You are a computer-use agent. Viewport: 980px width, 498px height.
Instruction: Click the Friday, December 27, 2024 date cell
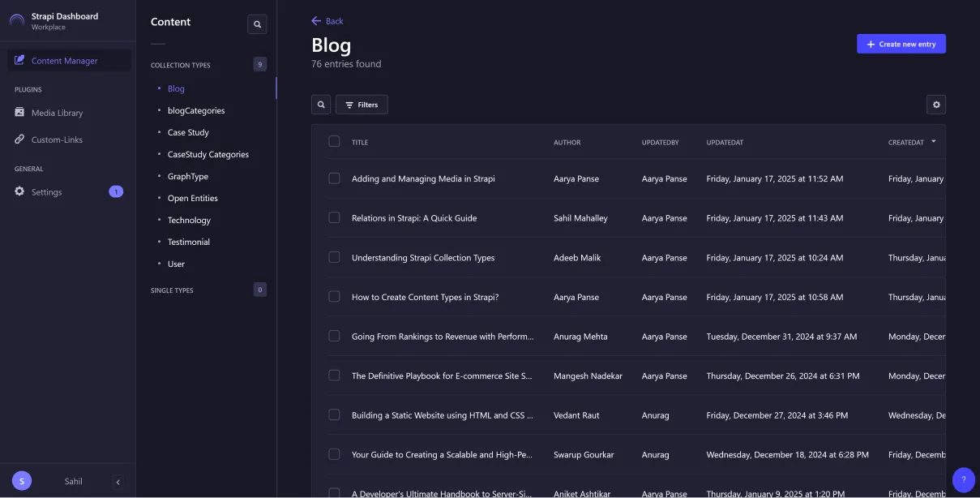tap(777, 415)
